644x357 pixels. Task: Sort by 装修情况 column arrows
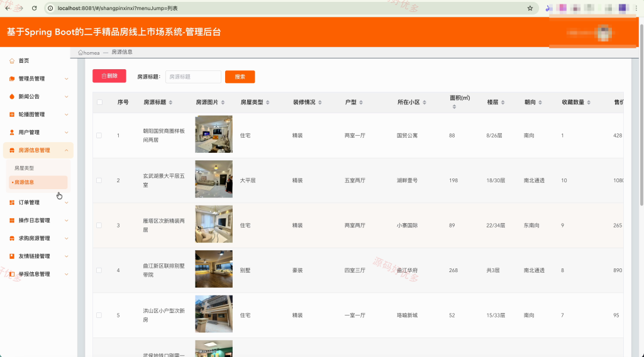tap(319, 102)
